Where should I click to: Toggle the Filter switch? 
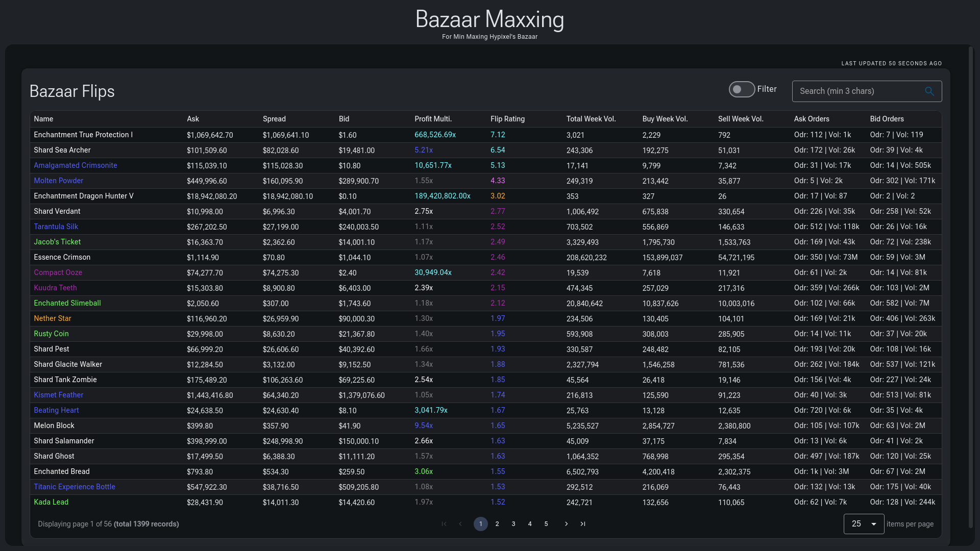click(x=742, y=89)
